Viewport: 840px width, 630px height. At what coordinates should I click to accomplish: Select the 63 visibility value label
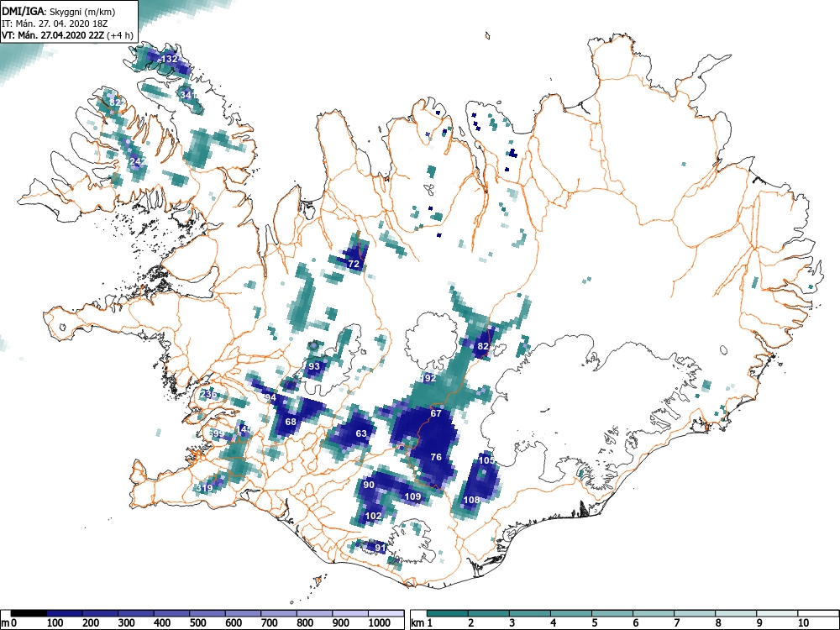(361, 433)
